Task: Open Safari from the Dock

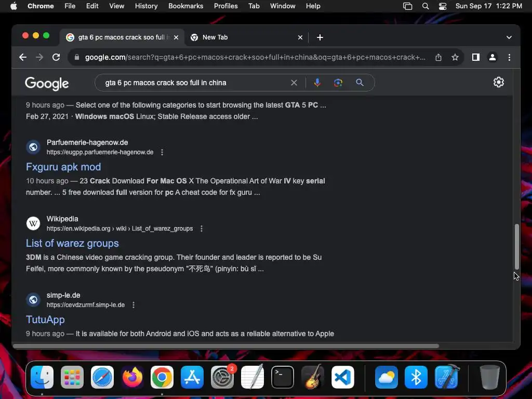Action: click(x=102, y=377)
